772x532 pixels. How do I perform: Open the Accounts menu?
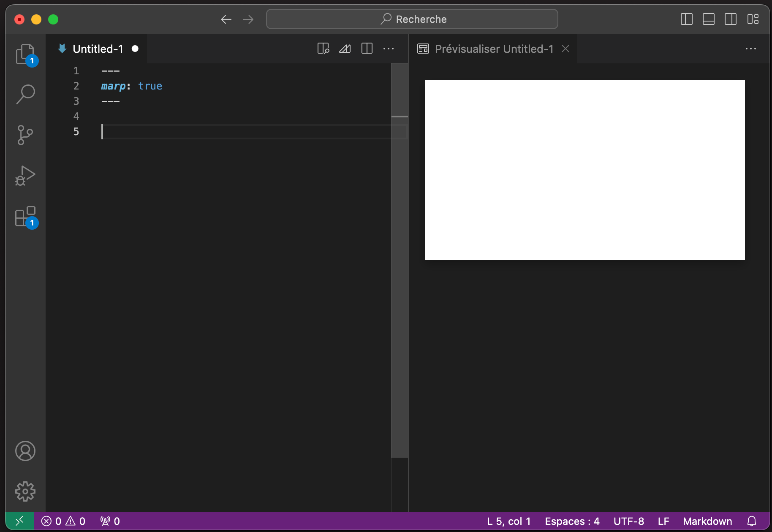click(25, 451)
